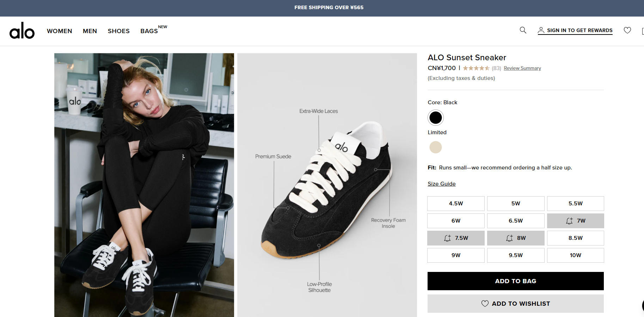Click the ADD TO BAG button
The height and width of the screenshot is (317, 644).
click(x=515, y=281)
